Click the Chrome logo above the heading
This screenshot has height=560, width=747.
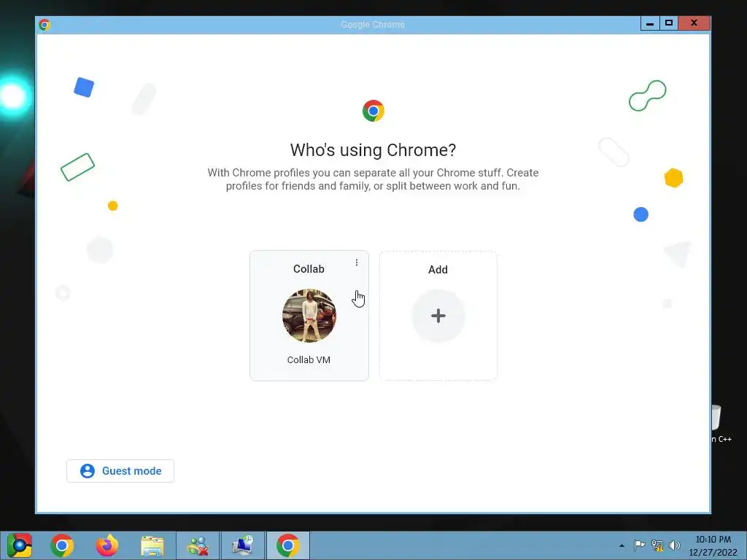(x=373, y=111)
